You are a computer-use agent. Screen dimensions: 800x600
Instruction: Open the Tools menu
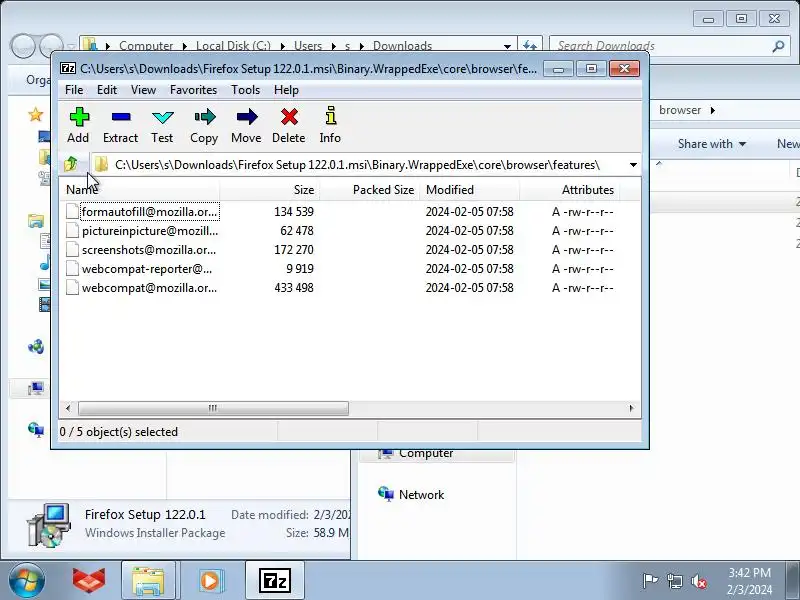(x=245, y=90)
